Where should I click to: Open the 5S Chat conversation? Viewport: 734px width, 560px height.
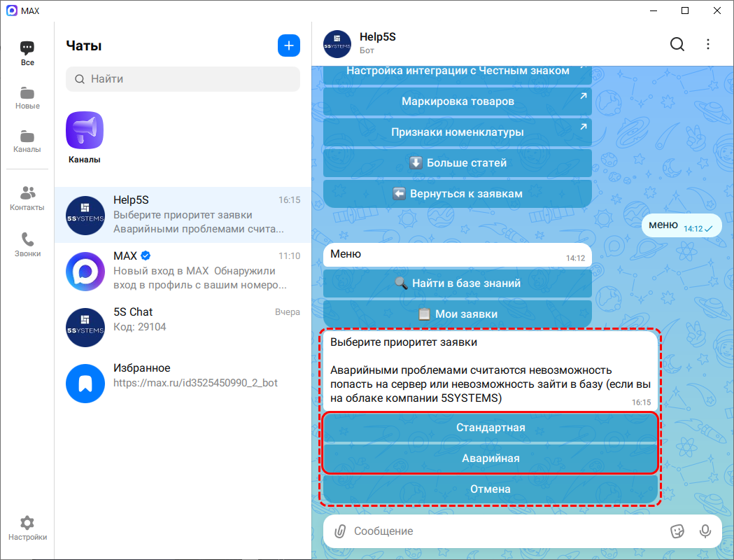tap(183, 328)
